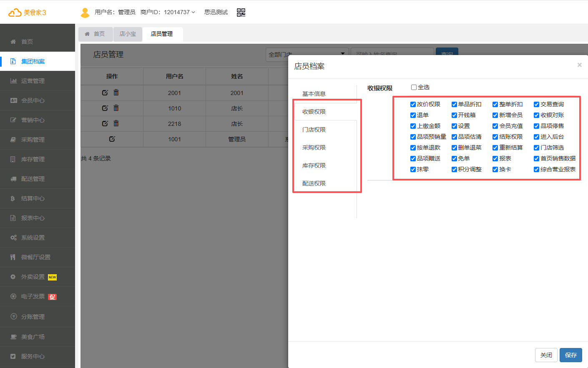
Task: Switch to the 店小宝 tab
Action: [128, 34]
